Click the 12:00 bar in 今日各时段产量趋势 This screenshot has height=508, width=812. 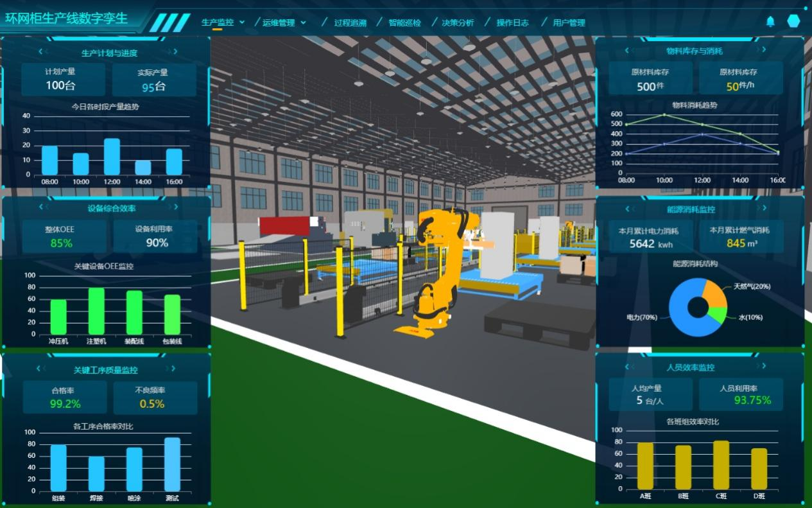coord(112,157)
